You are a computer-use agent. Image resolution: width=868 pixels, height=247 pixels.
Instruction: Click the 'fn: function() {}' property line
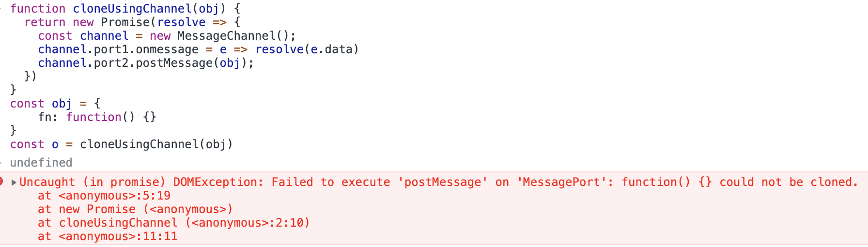point(97,117)
